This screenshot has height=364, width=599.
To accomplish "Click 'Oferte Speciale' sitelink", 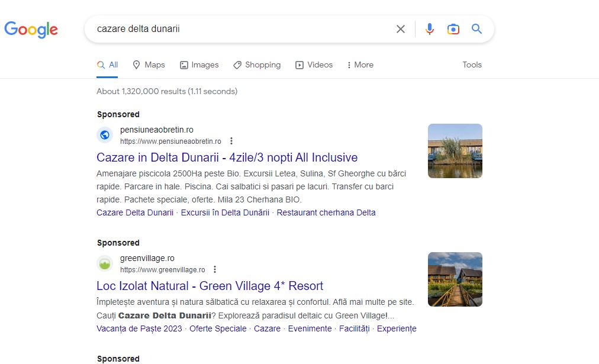I will coord(218,328).
